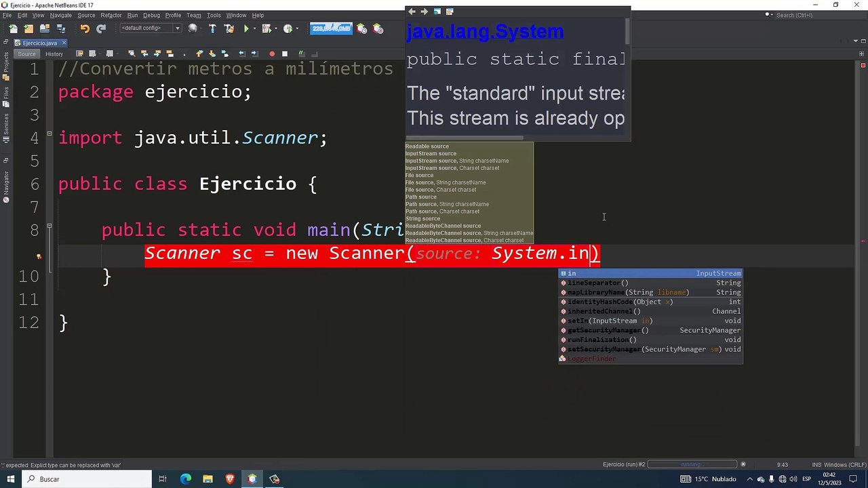
Task: Cancel the running task via X icon
Action: click(743, 464)
